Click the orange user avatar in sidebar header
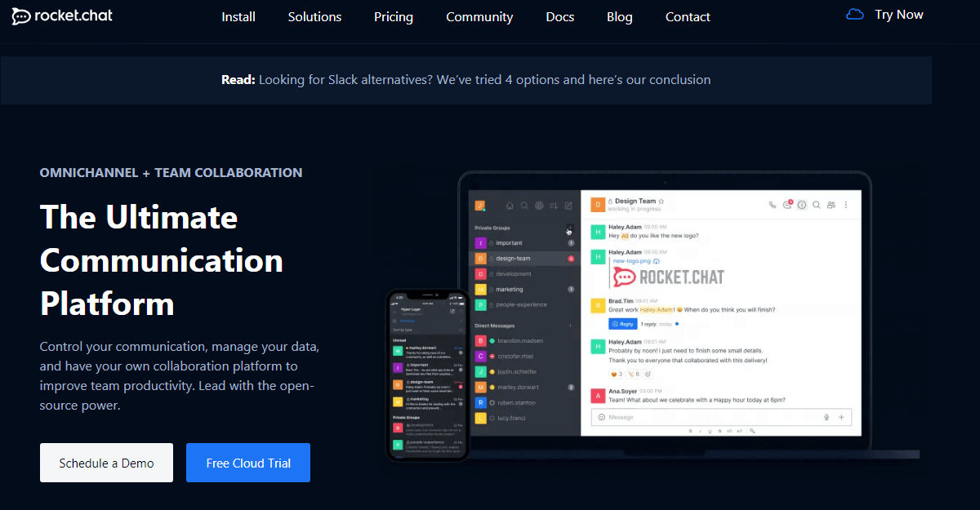This screenshot has height=510, width=980. pyautogui.click(x=480, y=206)
